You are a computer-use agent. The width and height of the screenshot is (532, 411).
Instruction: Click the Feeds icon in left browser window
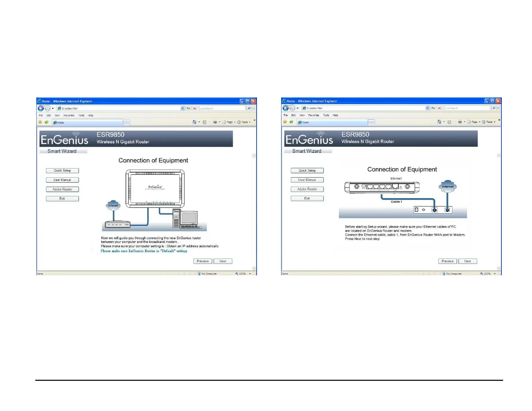coord(204,122)
